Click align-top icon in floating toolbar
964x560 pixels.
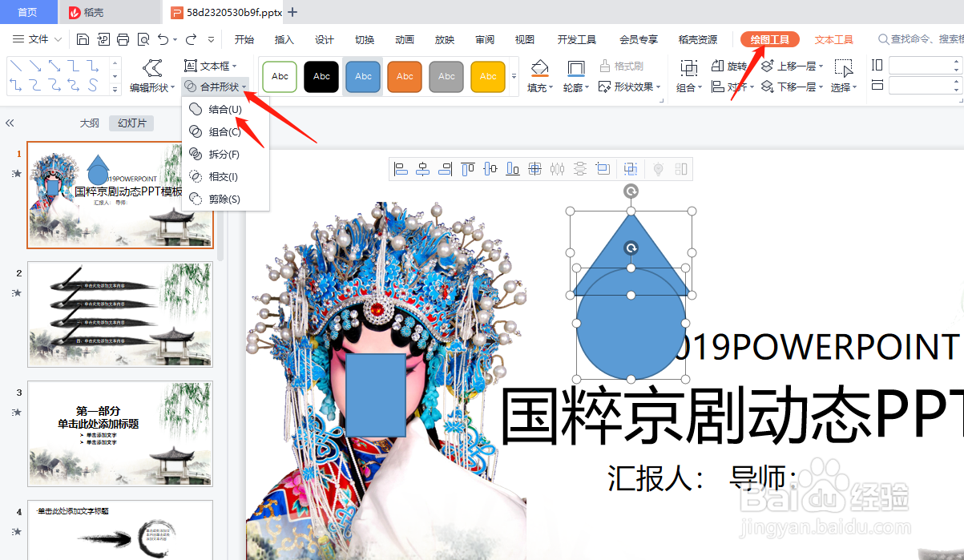pos(468,169)
